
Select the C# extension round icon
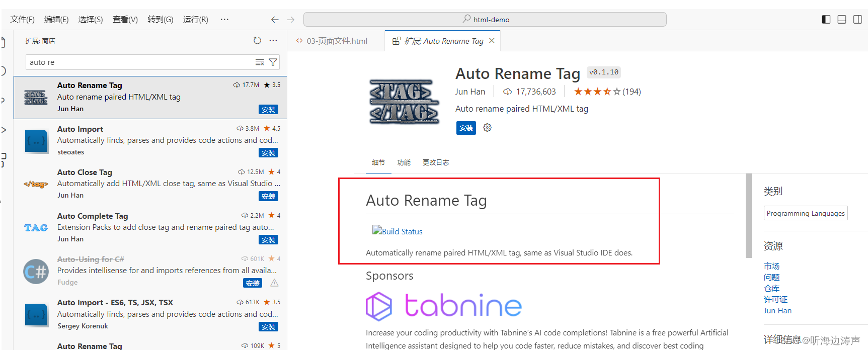tap(36, 271)
